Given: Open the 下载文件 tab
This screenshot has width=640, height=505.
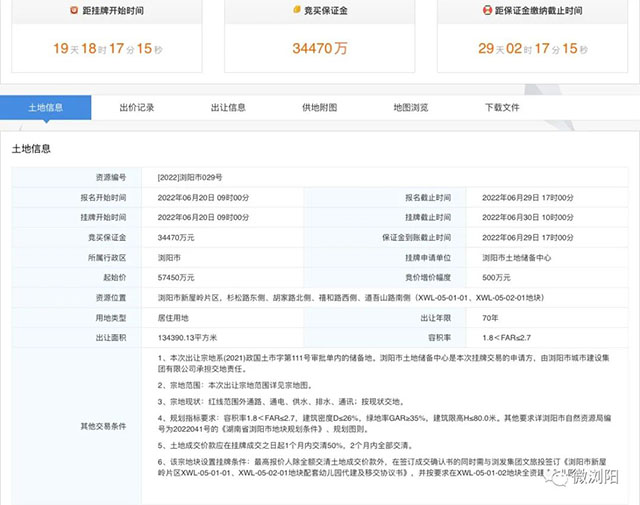Looking at the screenshot, I should point(502,107).
